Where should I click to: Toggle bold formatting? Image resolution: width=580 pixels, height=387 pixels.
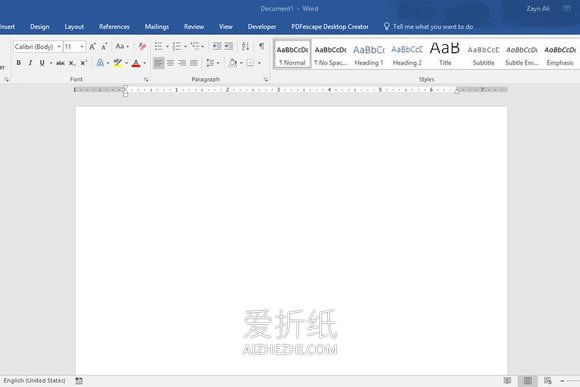(x=18, y=63)
